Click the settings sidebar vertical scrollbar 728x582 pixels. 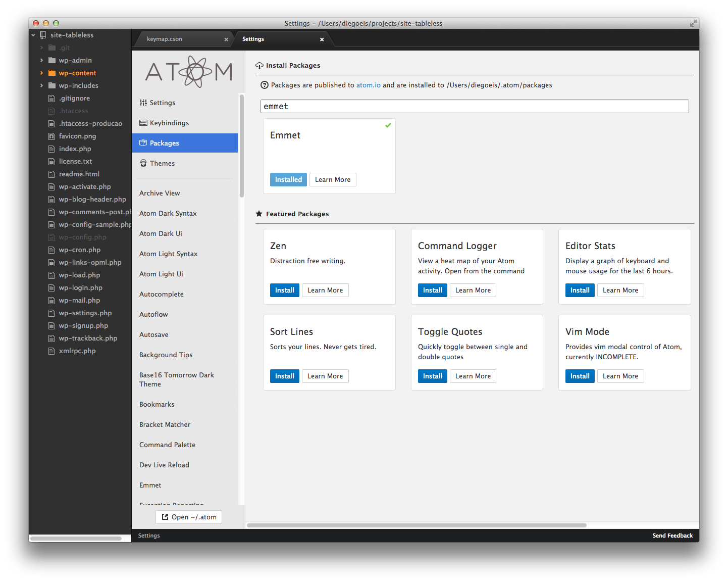(x=242, y=145)
